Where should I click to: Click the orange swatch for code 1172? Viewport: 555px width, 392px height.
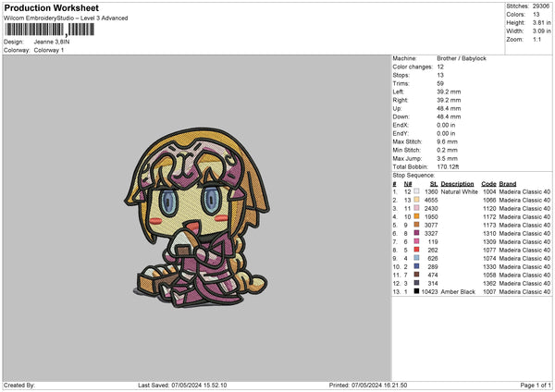pyautogui.click(x=416, y=216)
